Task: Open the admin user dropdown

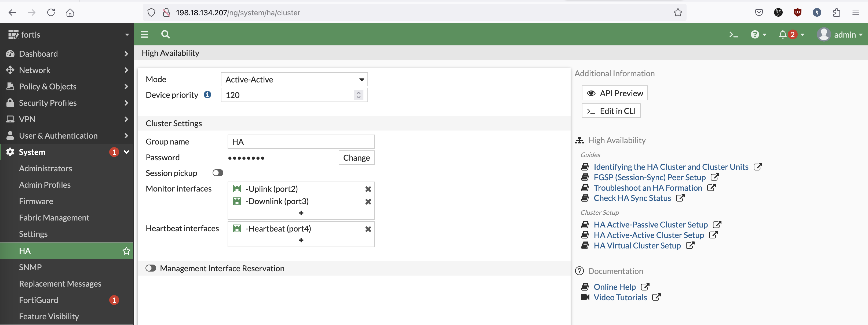Action: (x=840, y=35)
